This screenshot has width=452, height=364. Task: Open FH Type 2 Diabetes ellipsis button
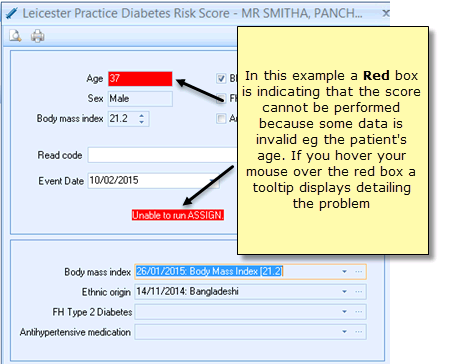359,312
